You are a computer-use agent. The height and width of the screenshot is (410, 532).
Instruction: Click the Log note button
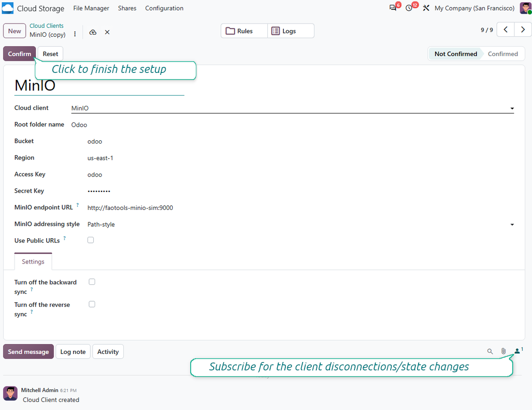click(x=73, y=352)
